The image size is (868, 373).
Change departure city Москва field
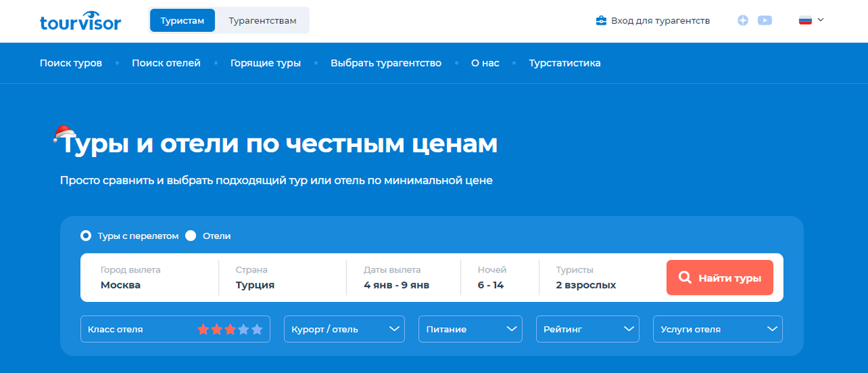(150, 277)
